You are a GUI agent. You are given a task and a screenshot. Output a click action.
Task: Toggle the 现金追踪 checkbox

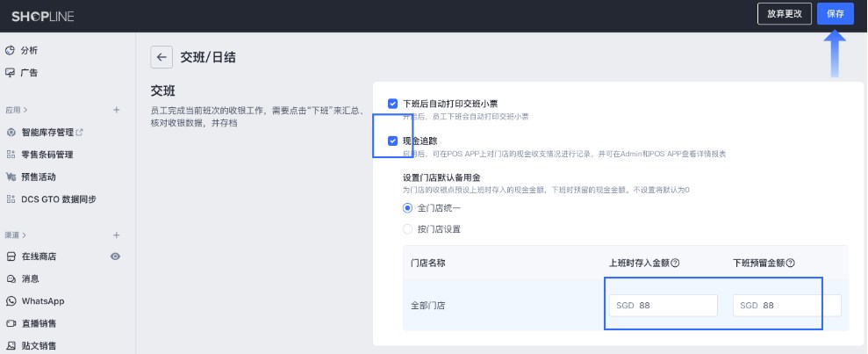click(x=392, y=141)
